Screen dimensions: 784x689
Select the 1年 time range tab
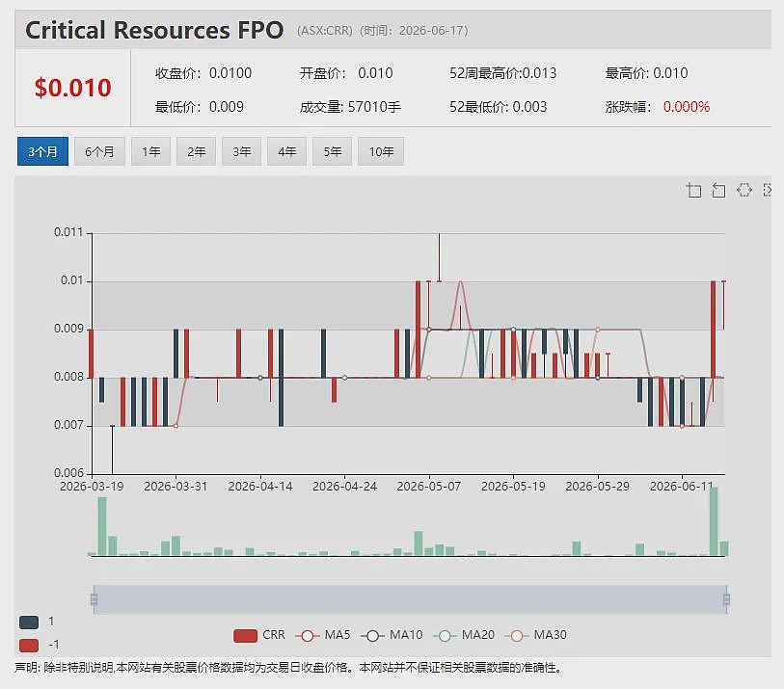tap(150, 151)
